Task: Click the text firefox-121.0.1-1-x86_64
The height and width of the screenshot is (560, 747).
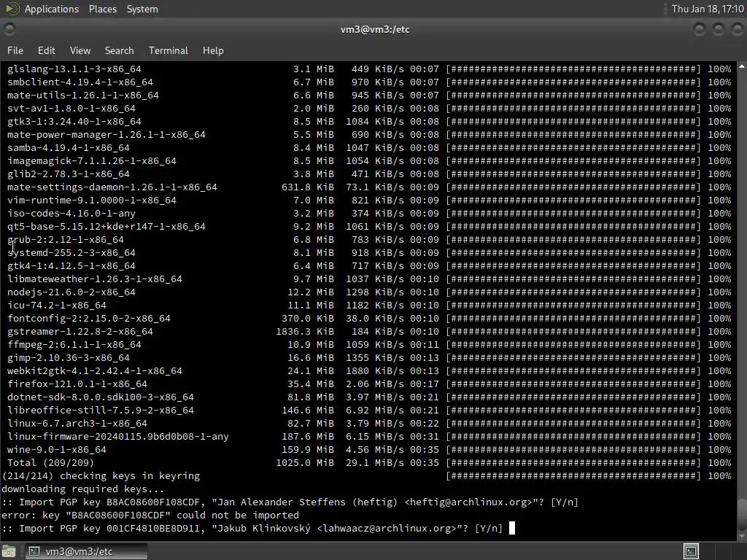Action: 77,384
